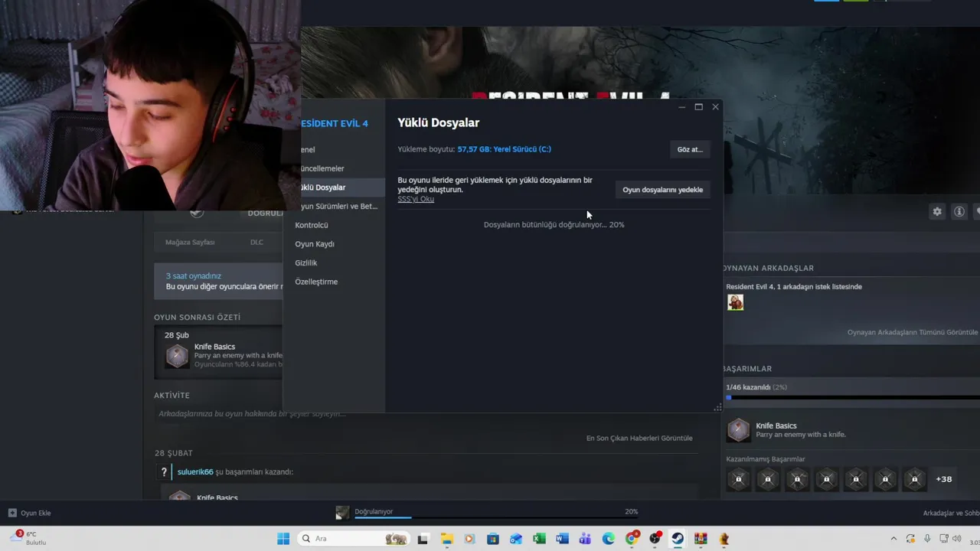Open the Gizlilik properties tab
The image size is (980, 551).
305,262
